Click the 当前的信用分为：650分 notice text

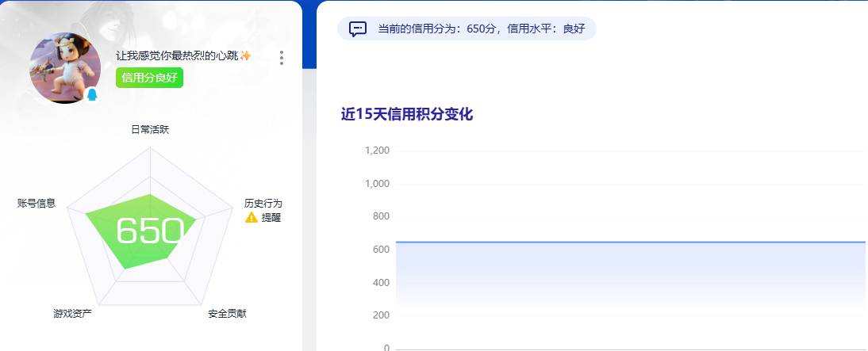(x=436, y=29)
